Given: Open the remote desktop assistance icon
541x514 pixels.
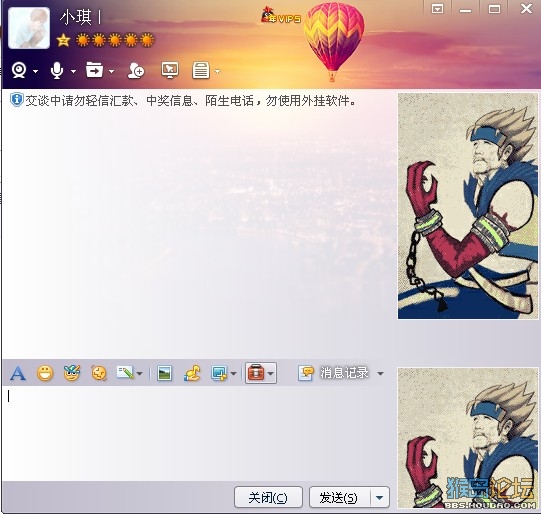Looking at the screenshot, I should pyautogui.click(x=170, y=70).
